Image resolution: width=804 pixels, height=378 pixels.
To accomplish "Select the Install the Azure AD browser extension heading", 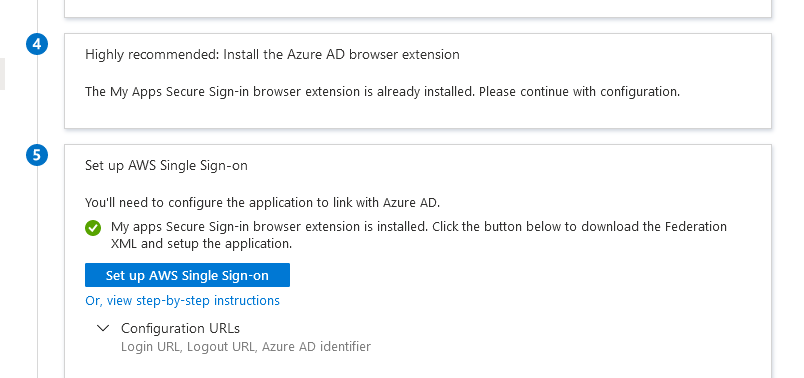I will click(x=272, y=54).
